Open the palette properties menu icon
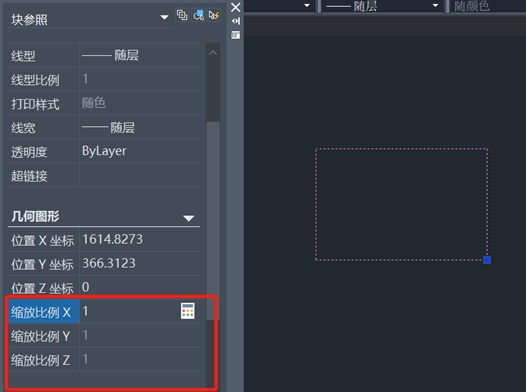Screen dimensions: 526x392 tap(235, 35)
